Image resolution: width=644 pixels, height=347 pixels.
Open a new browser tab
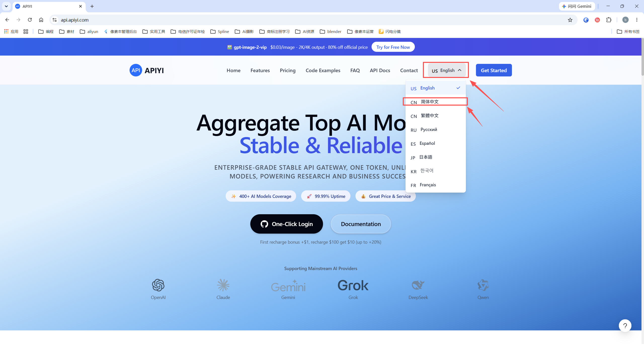92,6
